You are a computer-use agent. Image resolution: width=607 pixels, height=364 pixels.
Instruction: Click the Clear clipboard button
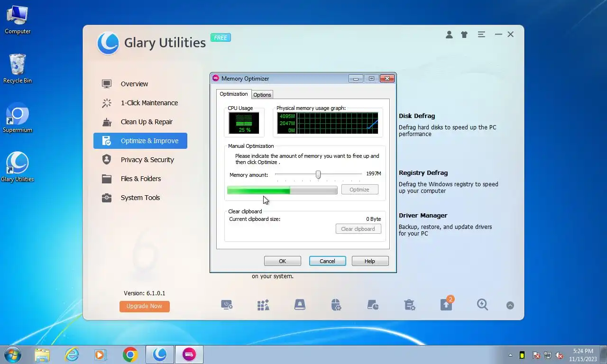(x=358, y=229)
